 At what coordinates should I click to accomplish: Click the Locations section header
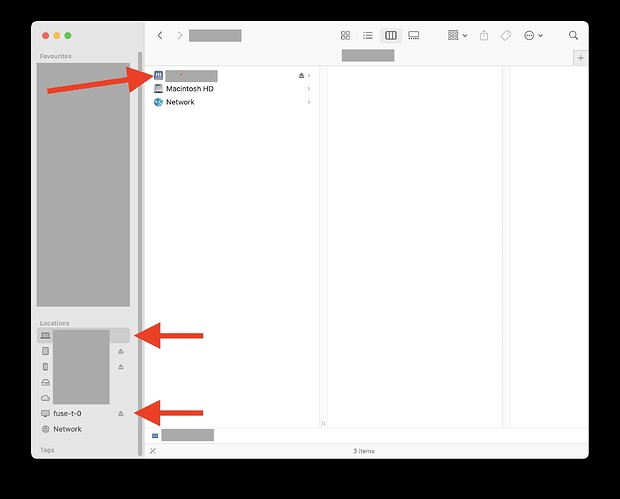[55, 323]
